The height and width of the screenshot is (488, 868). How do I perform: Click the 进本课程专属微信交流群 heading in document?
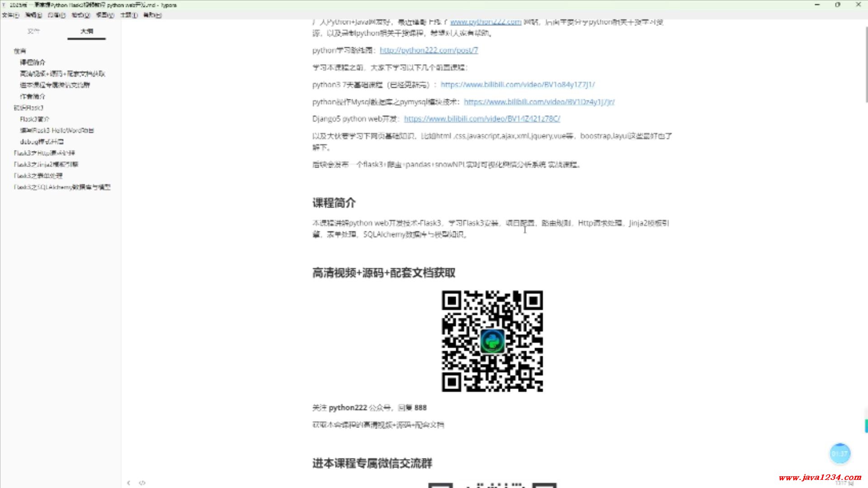point(372,463)
